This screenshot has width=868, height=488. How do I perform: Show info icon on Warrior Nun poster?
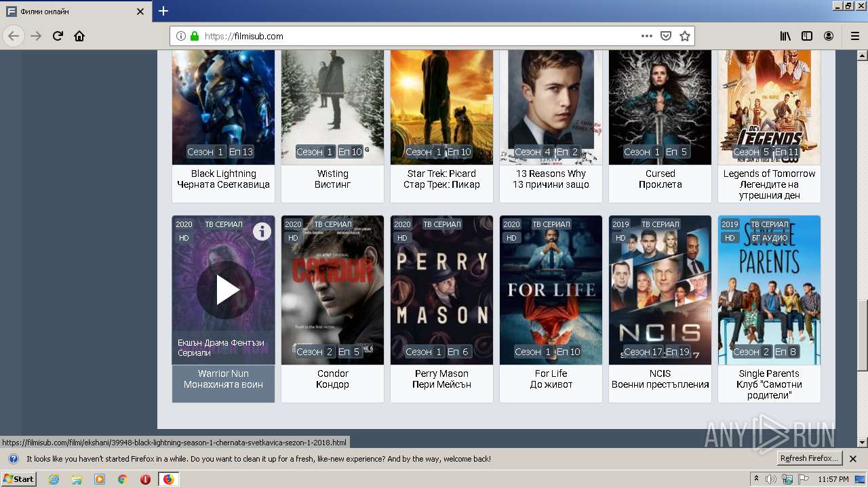point(262,232)
